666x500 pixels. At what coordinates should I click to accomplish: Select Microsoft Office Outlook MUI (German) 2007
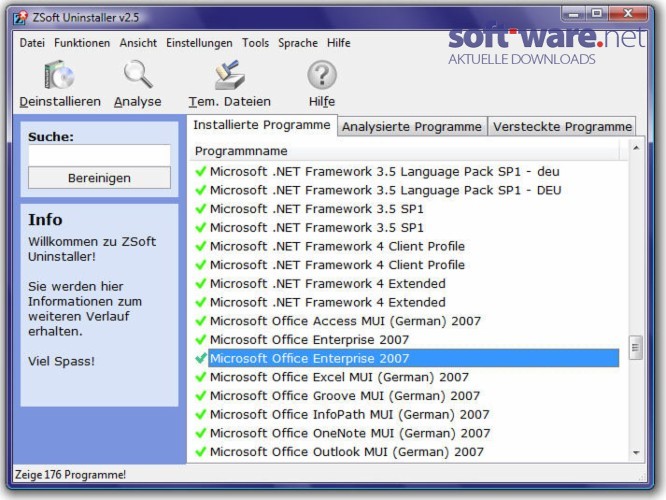coord(347,452)
